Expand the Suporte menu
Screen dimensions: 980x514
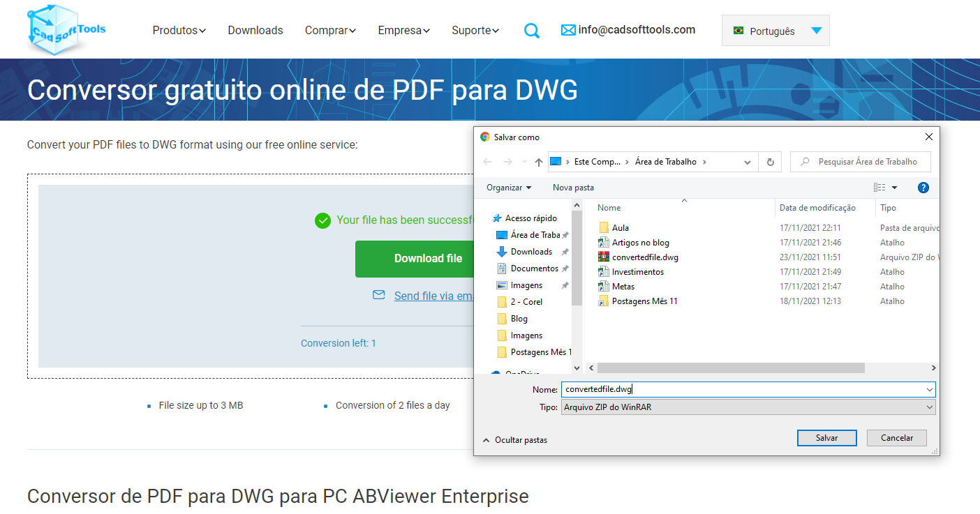(x=475, y=30)
